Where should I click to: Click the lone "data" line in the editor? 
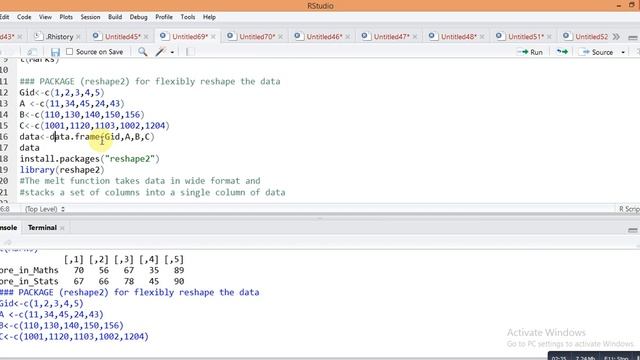29,148
